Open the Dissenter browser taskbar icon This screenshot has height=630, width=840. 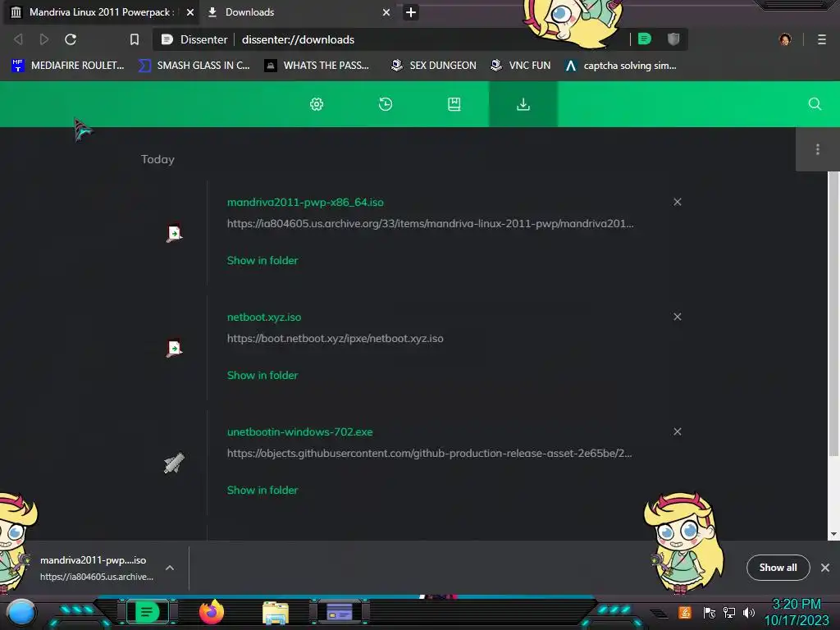click(x=147, y=612)
